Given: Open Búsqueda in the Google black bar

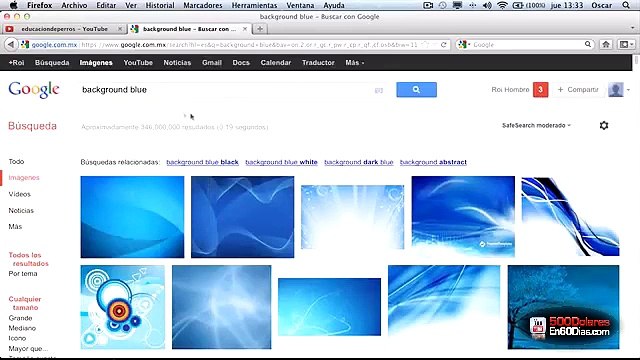Looking at the screenshot, I should 52,62.
